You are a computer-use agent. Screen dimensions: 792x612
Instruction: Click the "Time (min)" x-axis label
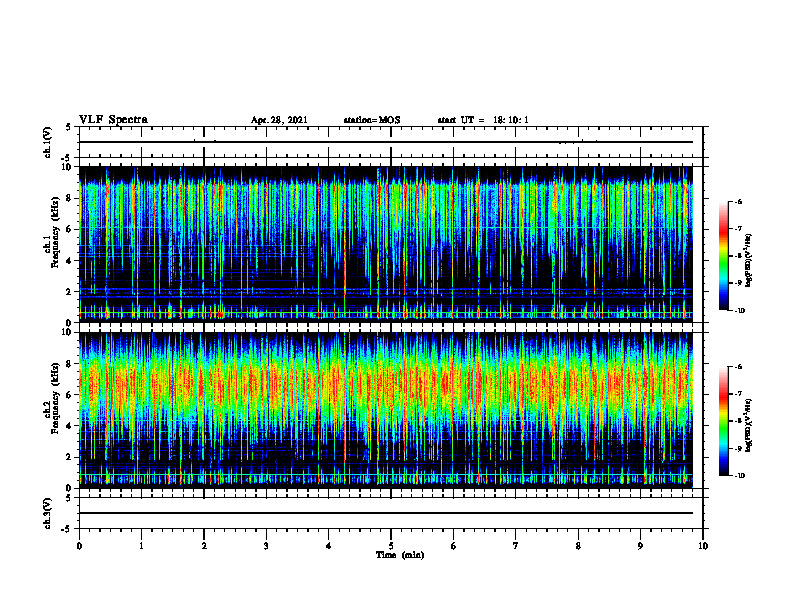tap(400, 555)
